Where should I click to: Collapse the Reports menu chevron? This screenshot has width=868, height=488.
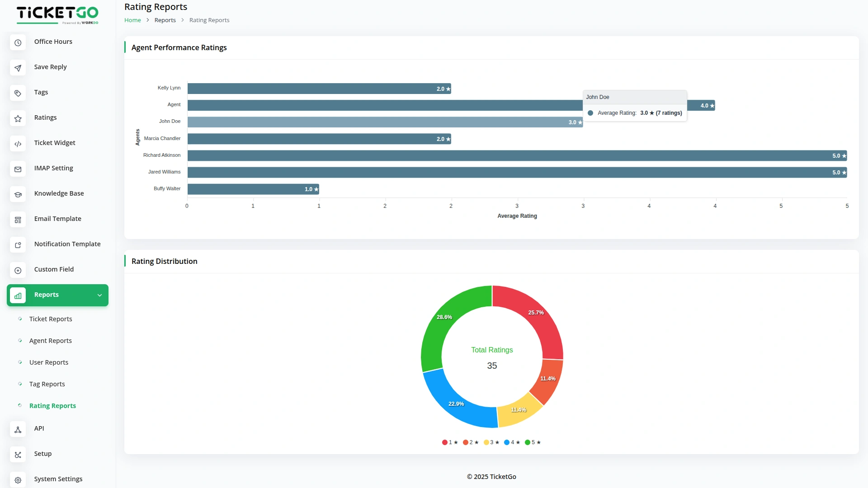pos(99,295)
